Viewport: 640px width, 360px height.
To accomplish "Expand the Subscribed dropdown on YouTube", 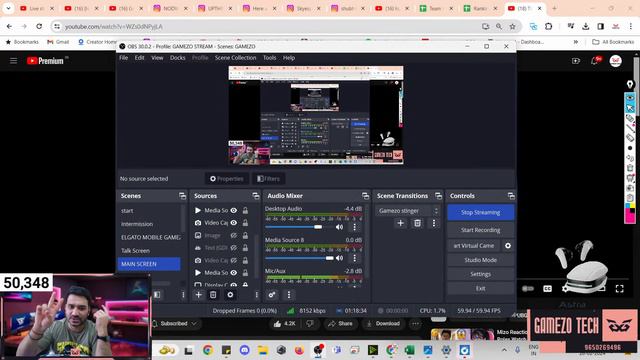I will (194, 324).
